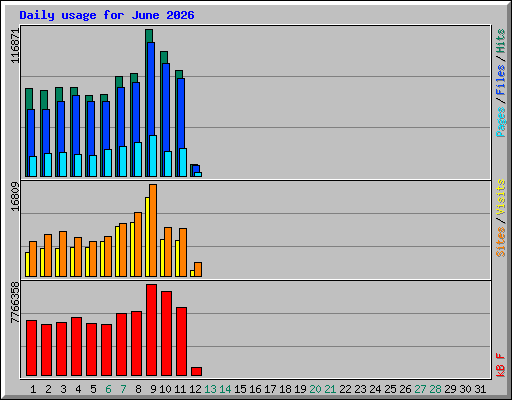Click the short red KB bar for day 12
Screen dimensions: 512x400
196,372
